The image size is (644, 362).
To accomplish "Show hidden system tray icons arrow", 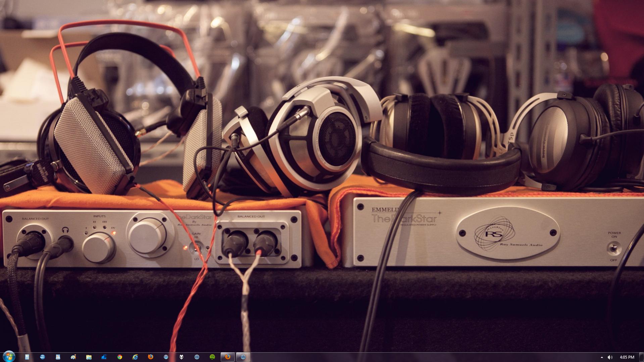I will click(x=602, y=357).
